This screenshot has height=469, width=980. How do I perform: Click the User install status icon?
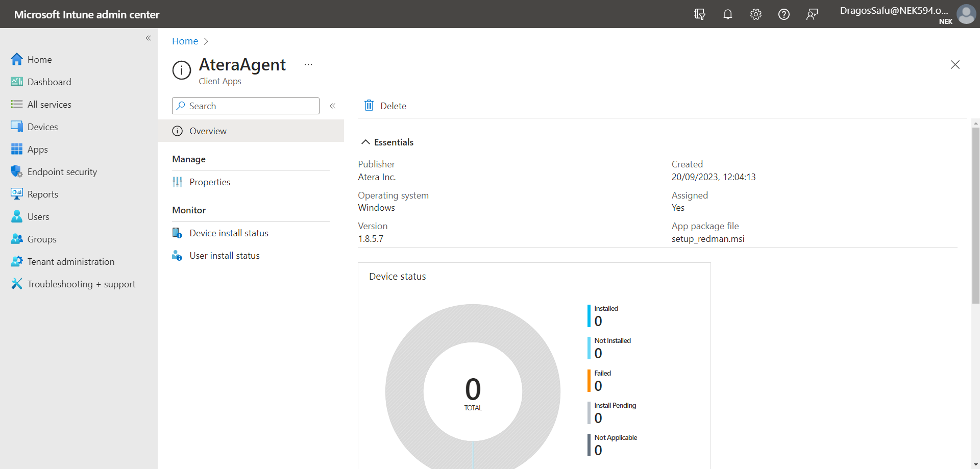click(x=177, y=256)
